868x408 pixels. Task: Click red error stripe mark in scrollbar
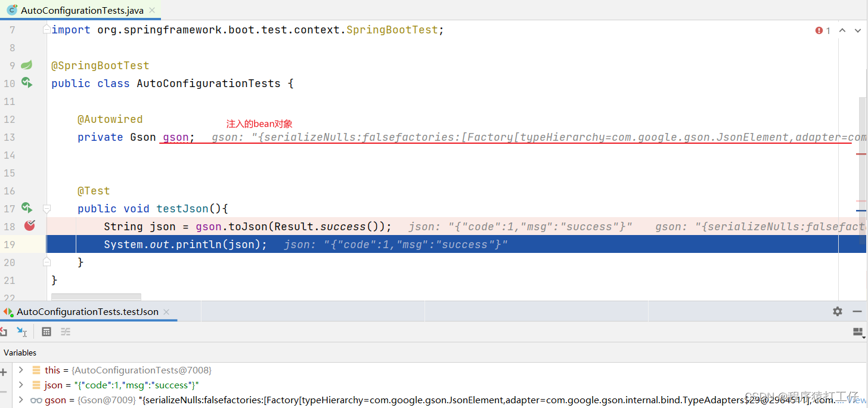(x=861, y=154)
